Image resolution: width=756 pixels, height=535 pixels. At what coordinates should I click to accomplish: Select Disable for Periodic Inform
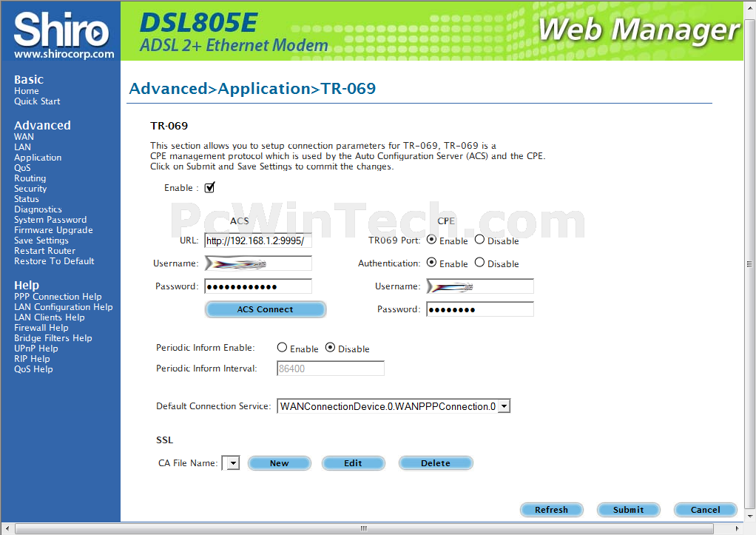click(330, 347)
